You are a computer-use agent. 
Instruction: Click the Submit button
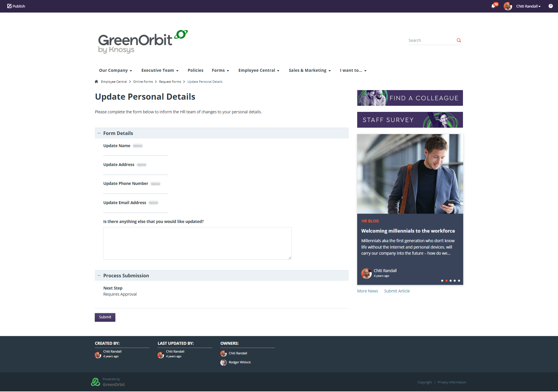coord(105,317)
